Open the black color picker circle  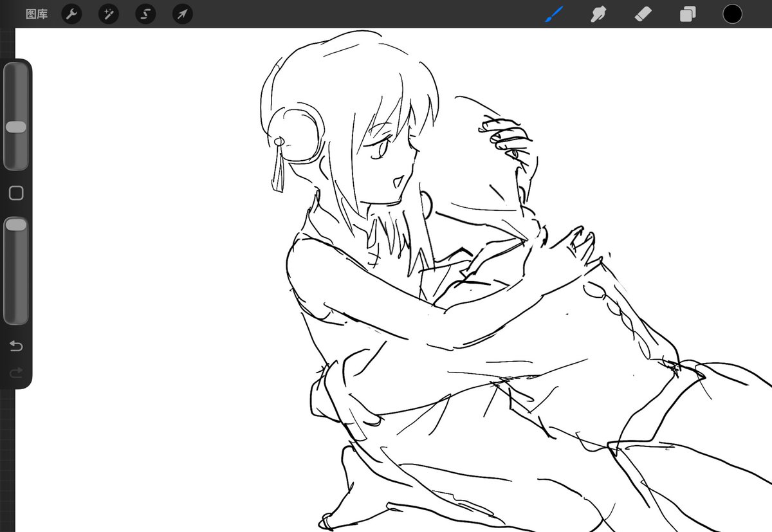732,14
